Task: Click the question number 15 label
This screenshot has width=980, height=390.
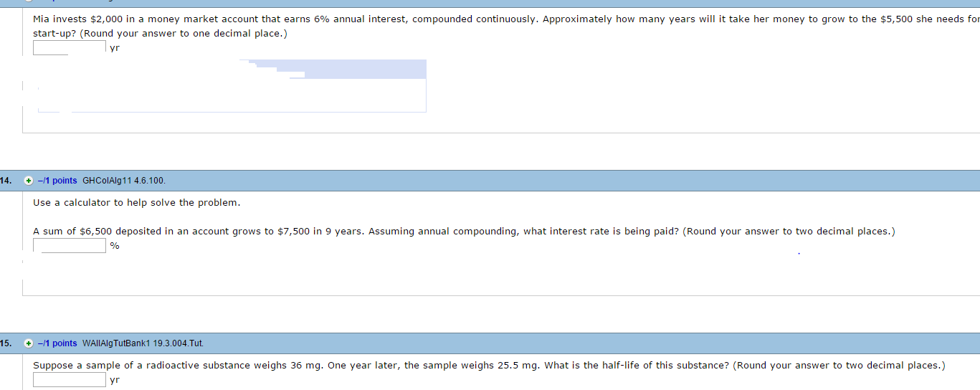Action: [5, 343]
